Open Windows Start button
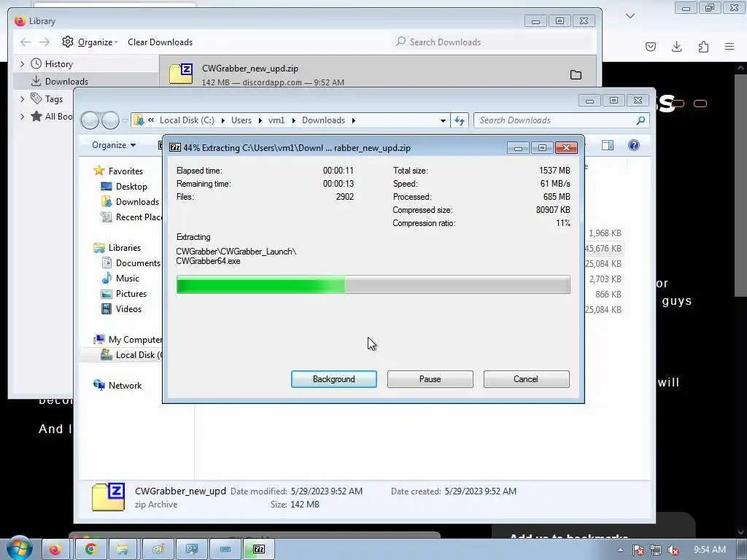Viewport: 747px width, 560px height. coord(20,548)
